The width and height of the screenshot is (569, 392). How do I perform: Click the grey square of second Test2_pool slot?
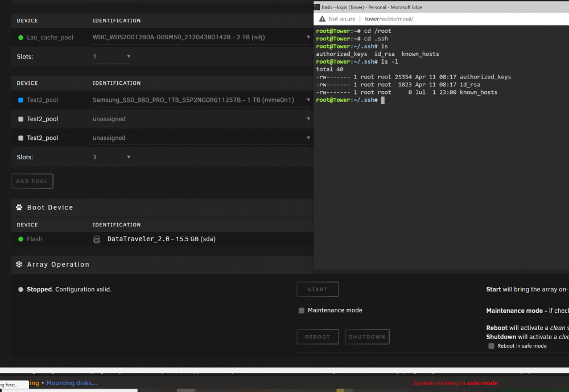click(20, 119)
